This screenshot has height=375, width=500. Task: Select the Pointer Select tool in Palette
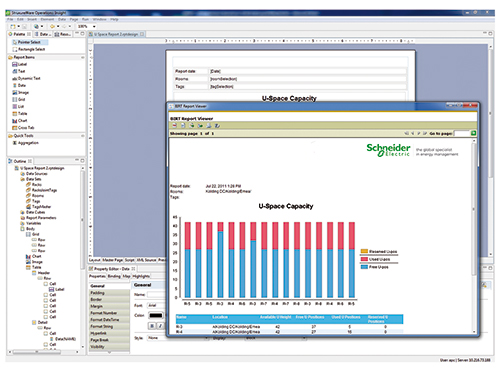(30, 42)
